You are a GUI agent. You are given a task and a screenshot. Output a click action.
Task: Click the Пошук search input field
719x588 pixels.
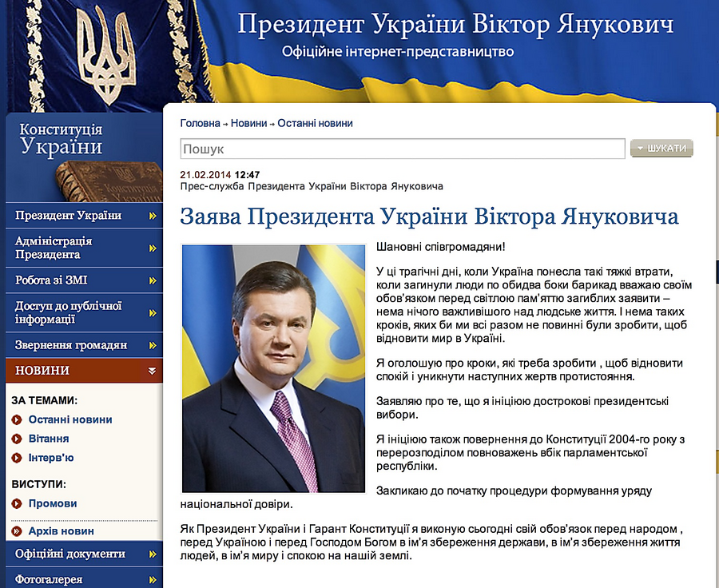coord(402,149)
